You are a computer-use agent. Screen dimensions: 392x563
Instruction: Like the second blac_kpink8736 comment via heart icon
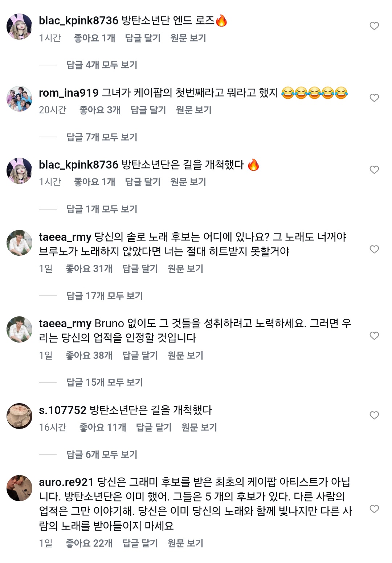374,170
